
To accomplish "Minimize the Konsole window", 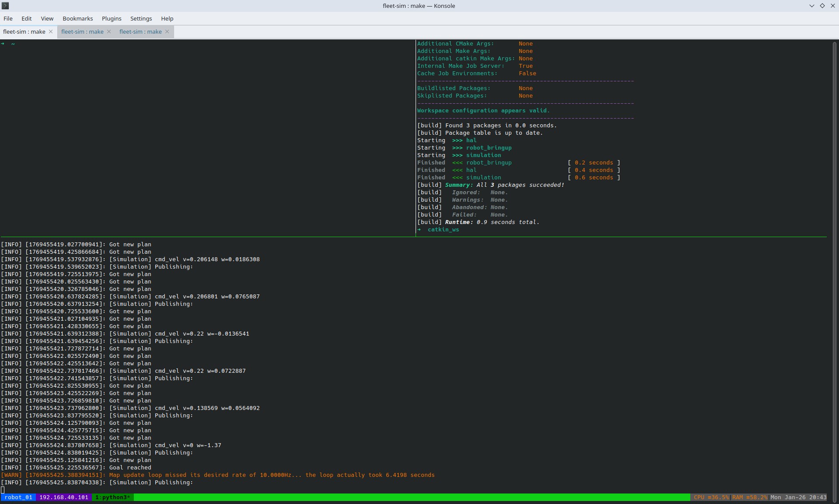I will coord(811,6).
